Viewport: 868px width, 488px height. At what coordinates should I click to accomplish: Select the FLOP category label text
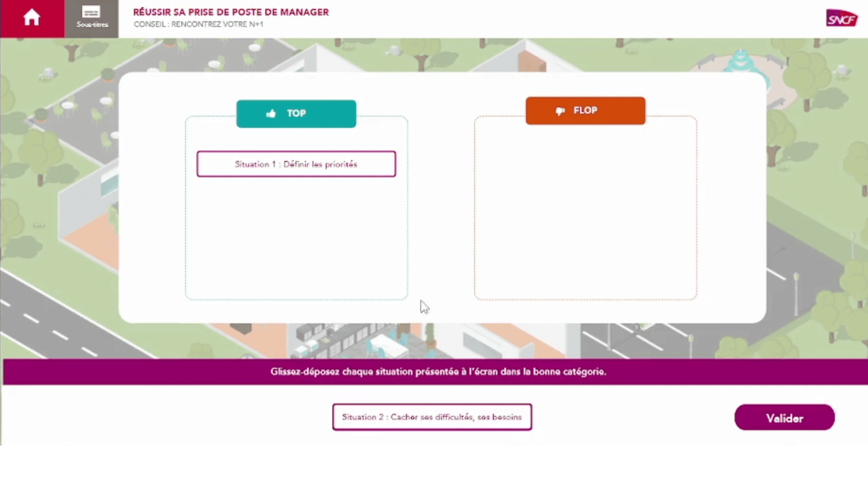(x=585, y=111)
